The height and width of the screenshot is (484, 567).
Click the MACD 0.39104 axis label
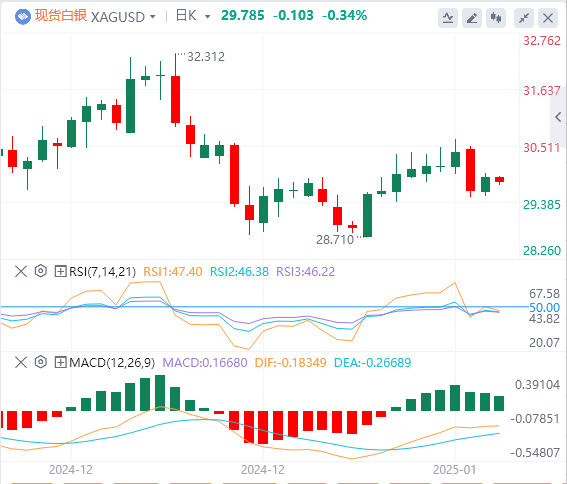[537, 385]
